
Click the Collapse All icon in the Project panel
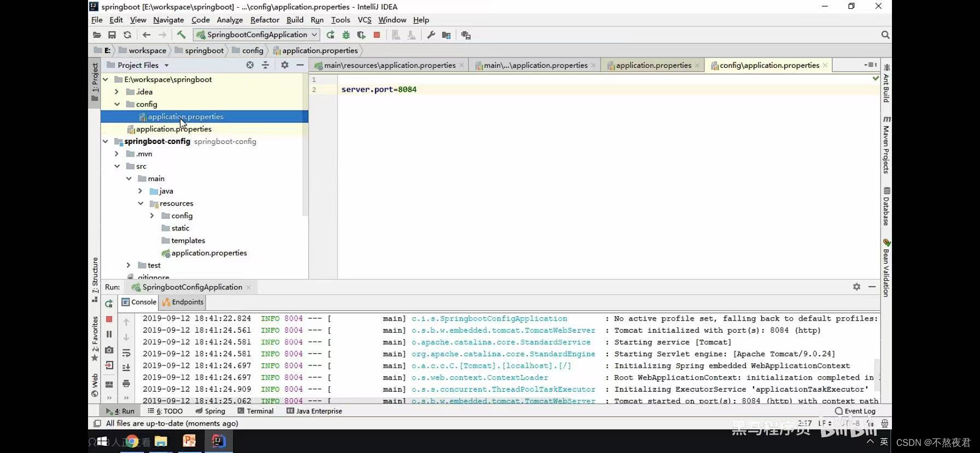click(265, 65)
